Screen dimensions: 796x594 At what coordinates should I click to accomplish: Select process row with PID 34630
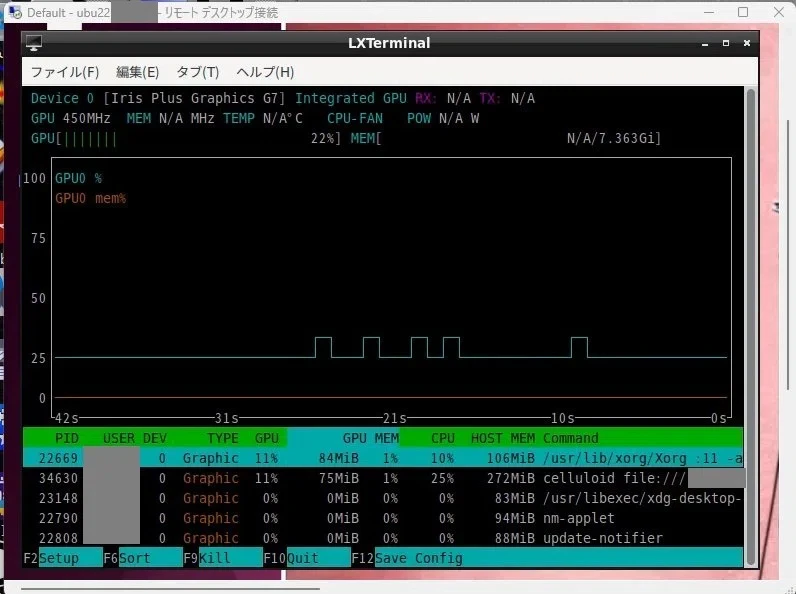[x=383, y=478]
